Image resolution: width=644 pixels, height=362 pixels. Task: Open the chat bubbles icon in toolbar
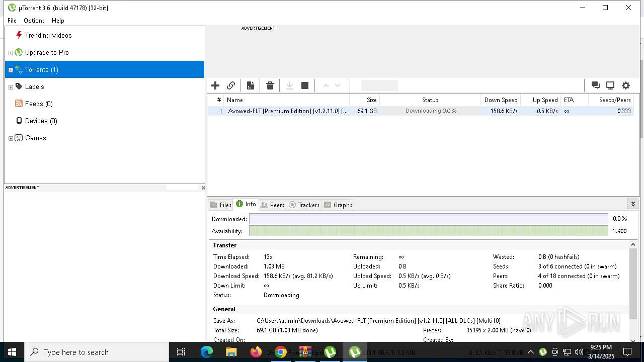click(x=595, y=85)
